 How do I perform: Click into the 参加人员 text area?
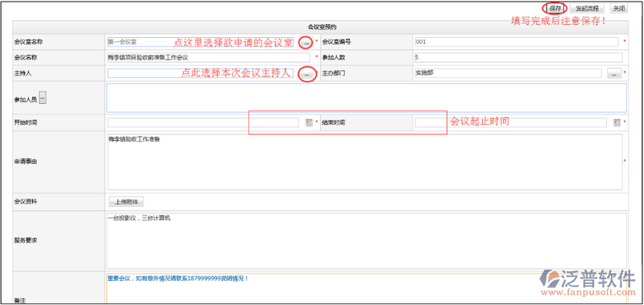click(367, 97)
